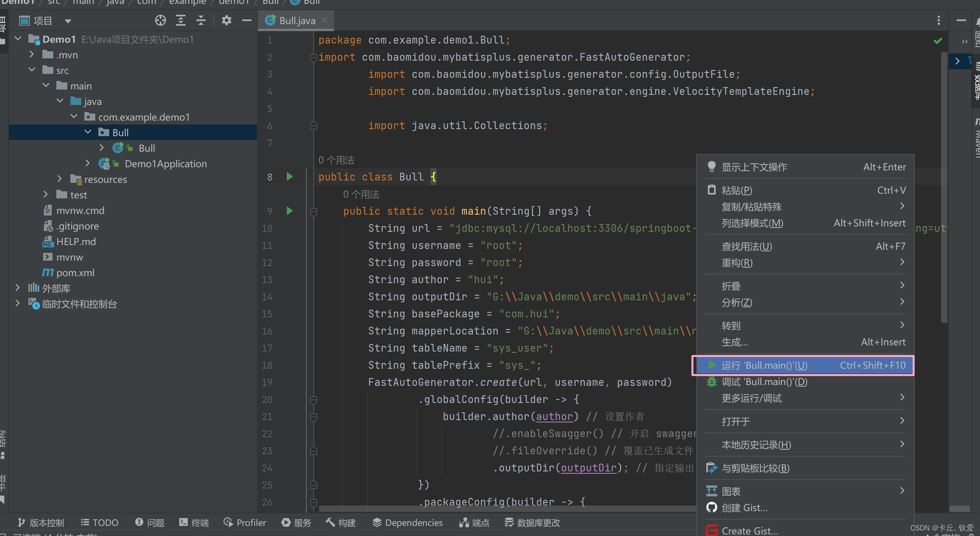980x536 pixels.
Task: Open the TODO tool window
Action: (100, 523)
